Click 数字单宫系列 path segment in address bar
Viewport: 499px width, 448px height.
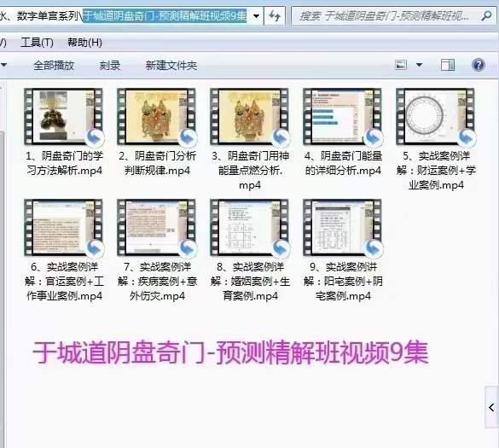pos(48,15)
